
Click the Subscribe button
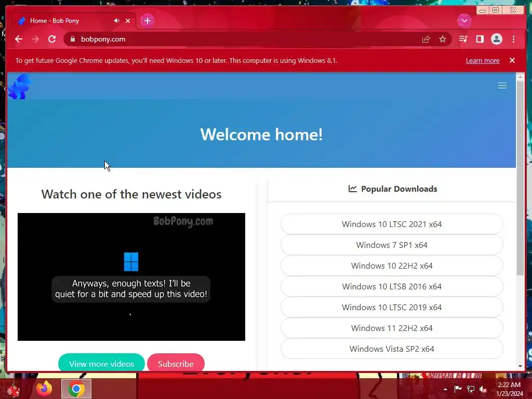pyautogui.click(x=176, y=363)
